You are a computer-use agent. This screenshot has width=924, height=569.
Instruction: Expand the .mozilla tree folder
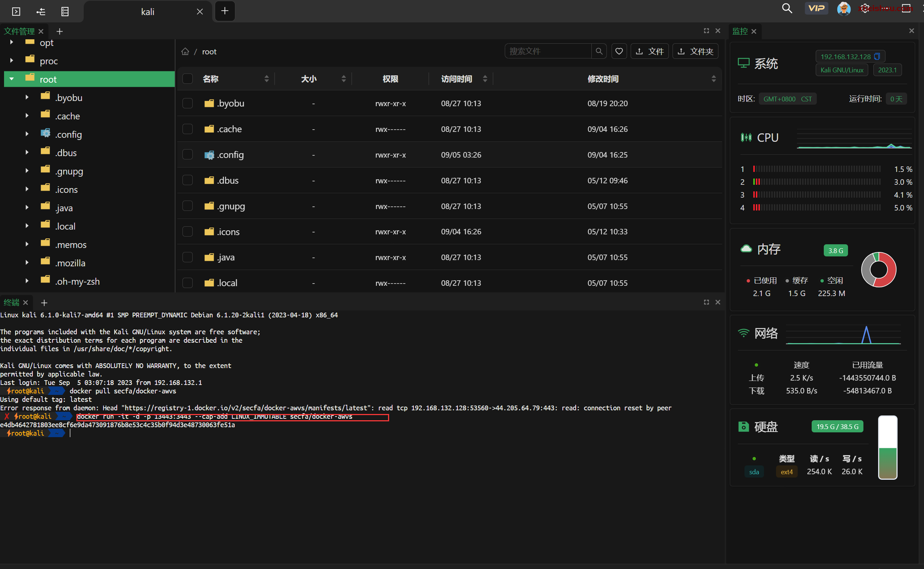[27, 263]
